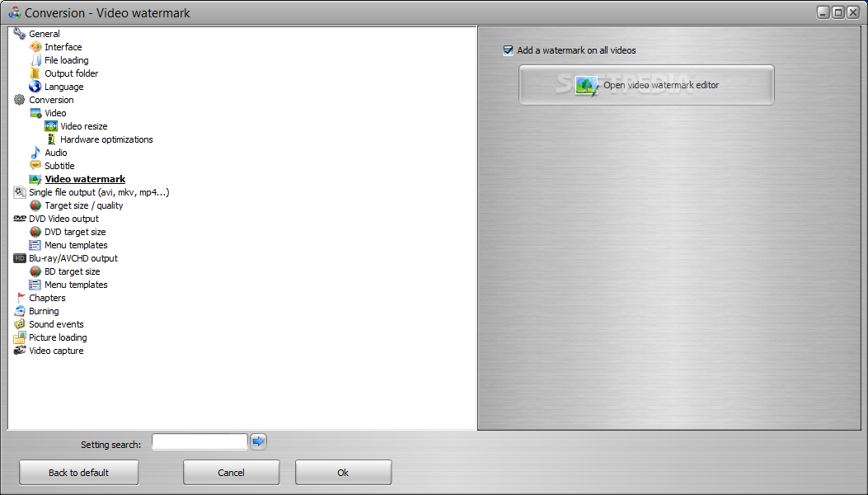Select Blu-ray/AVCHD output section
Screen dimensions: 868x495
click(73, 258)
